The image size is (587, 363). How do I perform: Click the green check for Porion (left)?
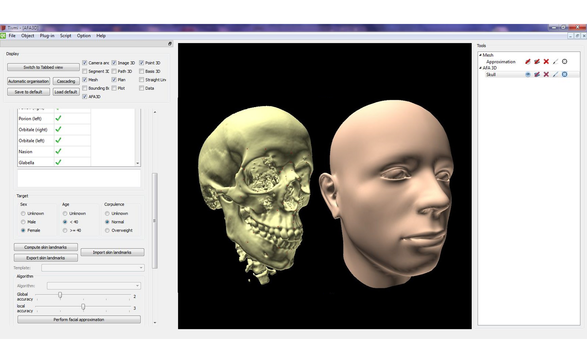click(58, 118)
